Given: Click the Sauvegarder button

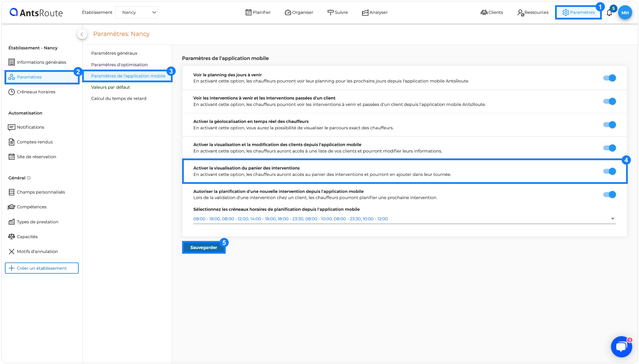Looking at the screenshot, I should pos(203,247).
